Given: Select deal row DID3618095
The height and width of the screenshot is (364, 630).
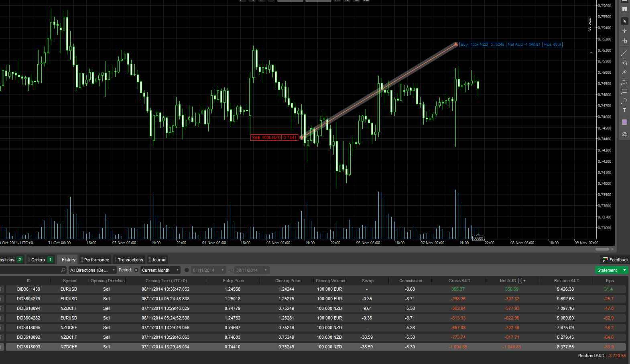Looking at the screenshot, I should click(x=315, y=328).
